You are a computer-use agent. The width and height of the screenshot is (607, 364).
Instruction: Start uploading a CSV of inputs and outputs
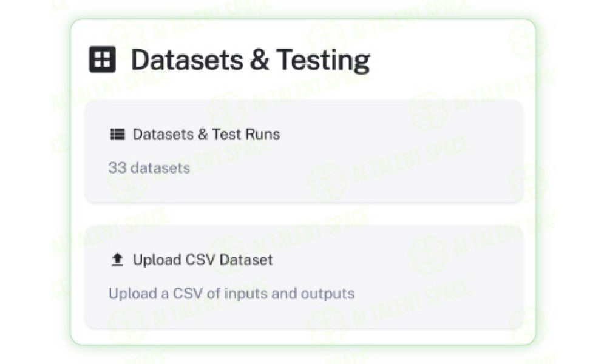click(304, 277)
